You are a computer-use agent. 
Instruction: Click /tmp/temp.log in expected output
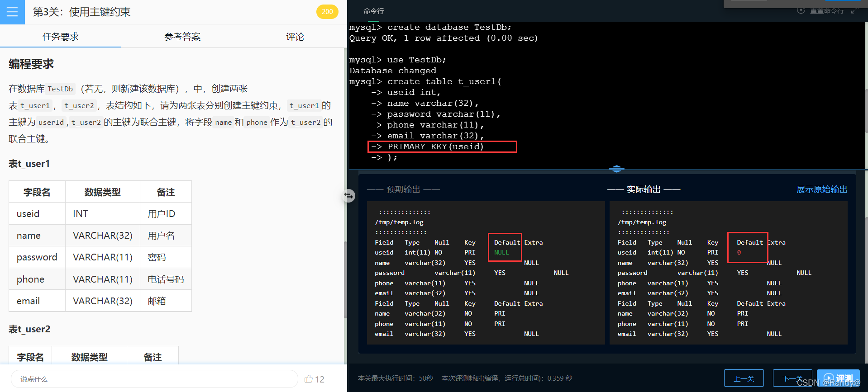click(x=399, y=222)
